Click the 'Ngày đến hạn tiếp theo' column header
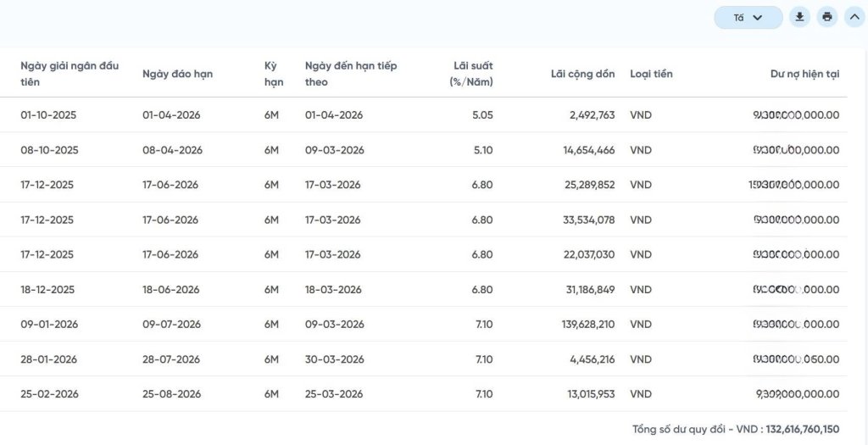Viewport: 868px width, 445px height. (x=351, y=74)
